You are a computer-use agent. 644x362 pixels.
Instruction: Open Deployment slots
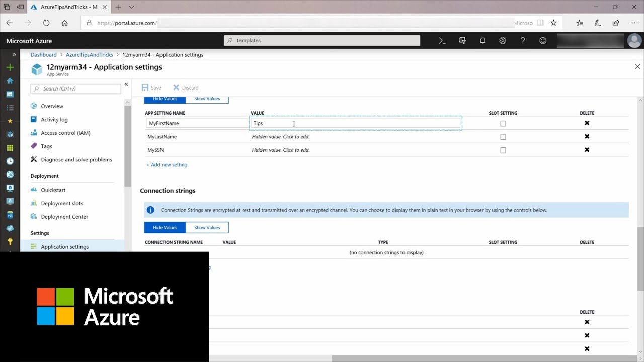62,204
